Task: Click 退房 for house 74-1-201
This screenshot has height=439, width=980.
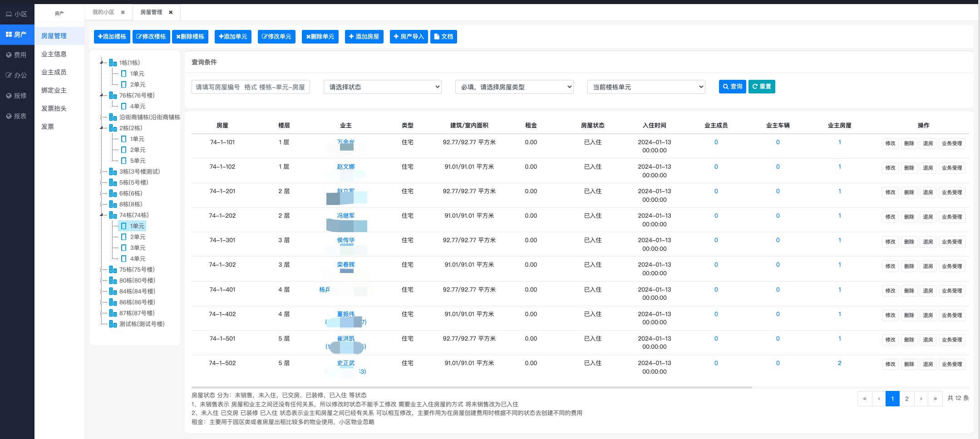Action: pos(928,192)
